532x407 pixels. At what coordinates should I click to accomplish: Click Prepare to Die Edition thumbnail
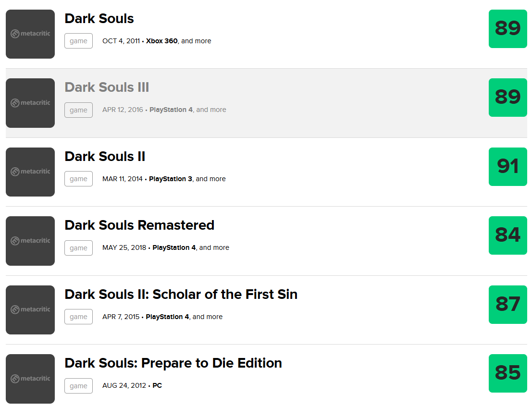point(30,379)
